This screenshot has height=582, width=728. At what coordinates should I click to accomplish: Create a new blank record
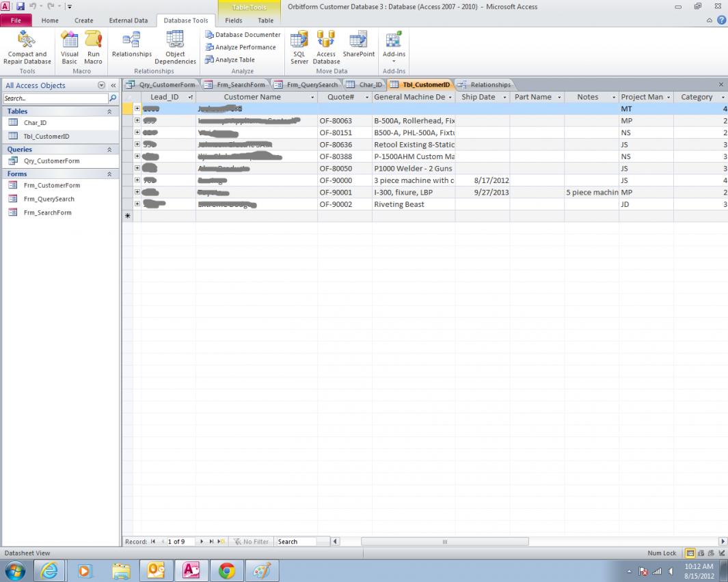(x=221, y=542)
